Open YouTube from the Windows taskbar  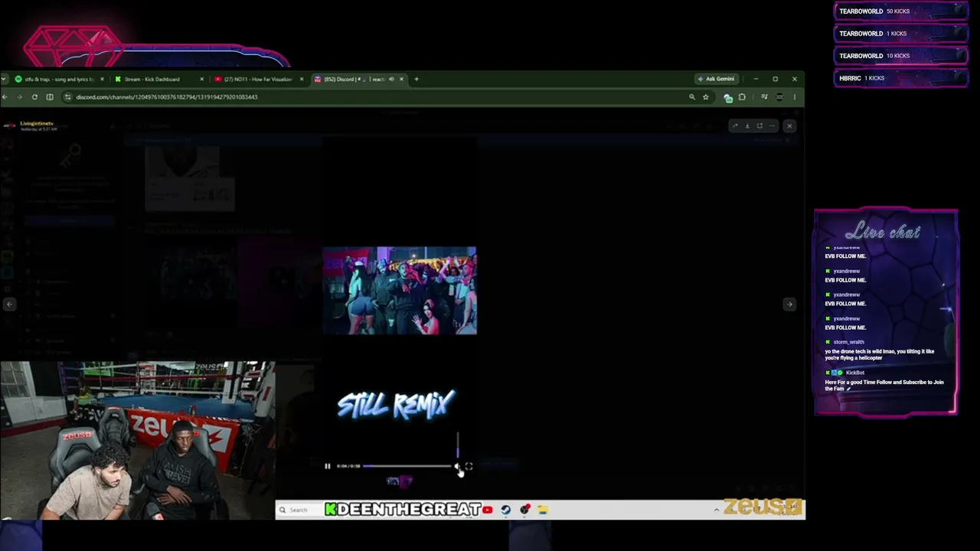(x=488, y=510)
